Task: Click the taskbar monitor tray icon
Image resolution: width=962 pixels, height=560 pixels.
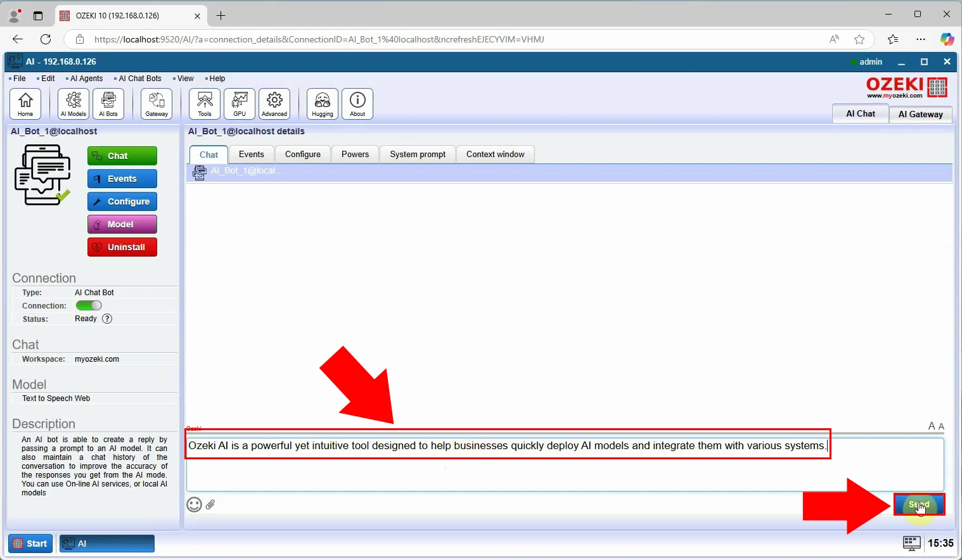Action: (x=912, y=543)
